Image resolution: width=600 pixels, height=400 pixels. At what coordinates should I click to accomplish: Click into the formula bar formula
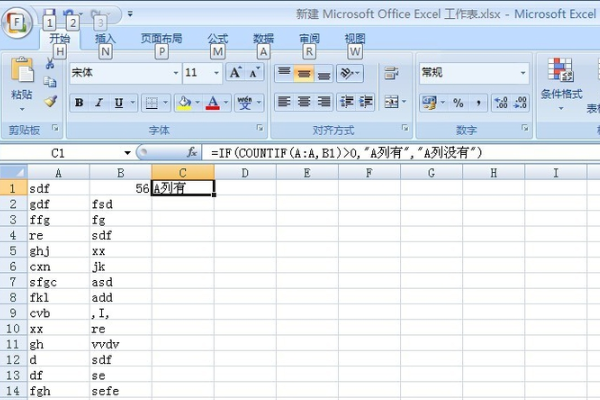pos(346,153)
